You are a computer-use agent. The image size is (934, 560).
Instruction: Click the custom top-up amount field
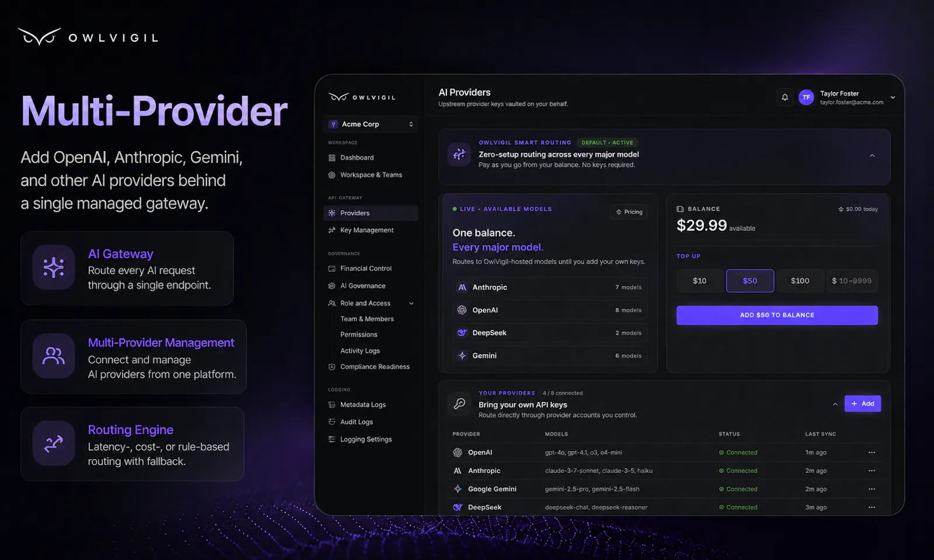click(852, 281)
